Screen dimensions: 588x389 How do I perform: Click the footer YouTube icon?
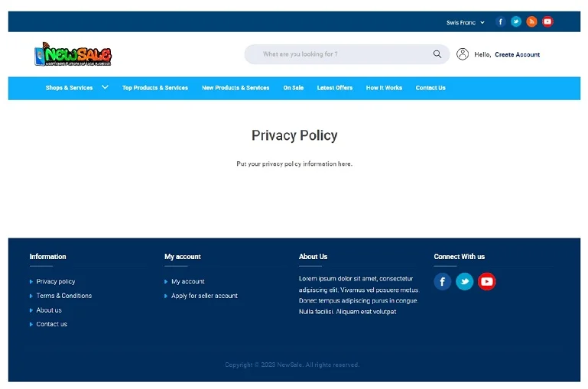tap(487, 282)
